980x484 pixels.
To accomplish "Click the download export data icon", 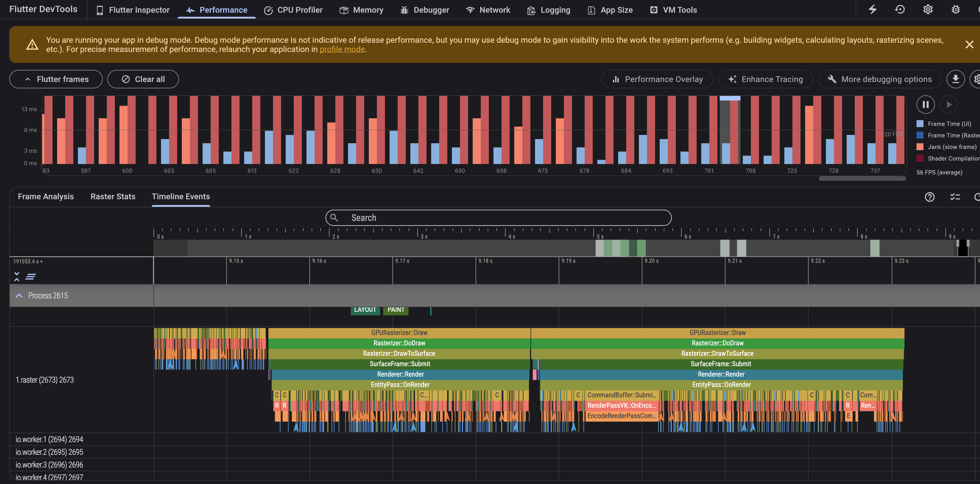I will tap(955, 79).
